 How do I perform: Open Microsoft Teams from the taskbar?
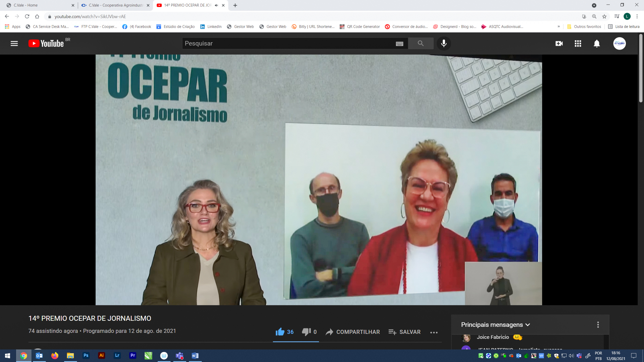[x=179, y=356]
